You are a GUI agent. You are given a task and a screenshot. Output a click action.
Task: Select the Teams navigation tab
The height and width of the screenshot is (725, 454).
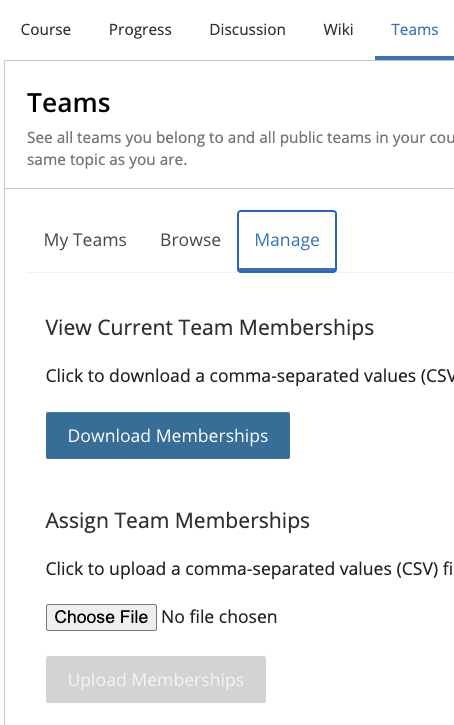[x=415, y=30]
